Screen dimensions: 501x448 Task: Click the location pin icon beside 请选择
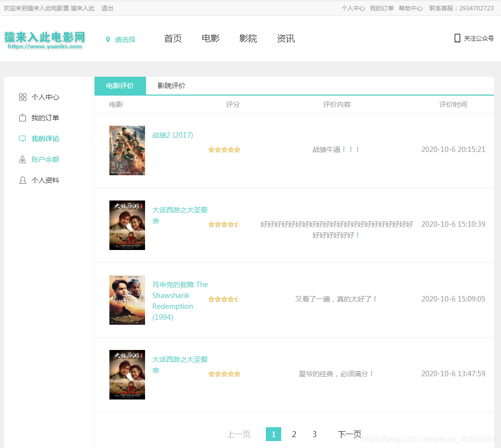(x=108, y=40)
